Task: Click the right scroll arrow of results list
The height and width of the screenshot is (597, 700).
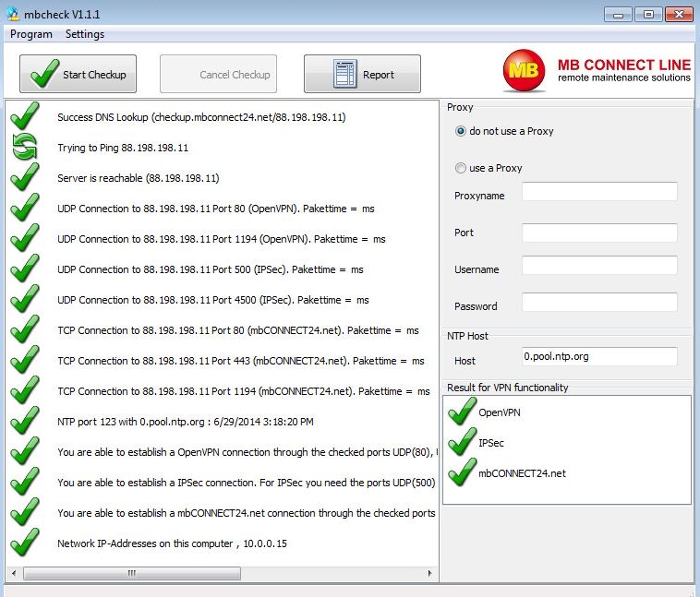Action: click(x=430, y=573)
